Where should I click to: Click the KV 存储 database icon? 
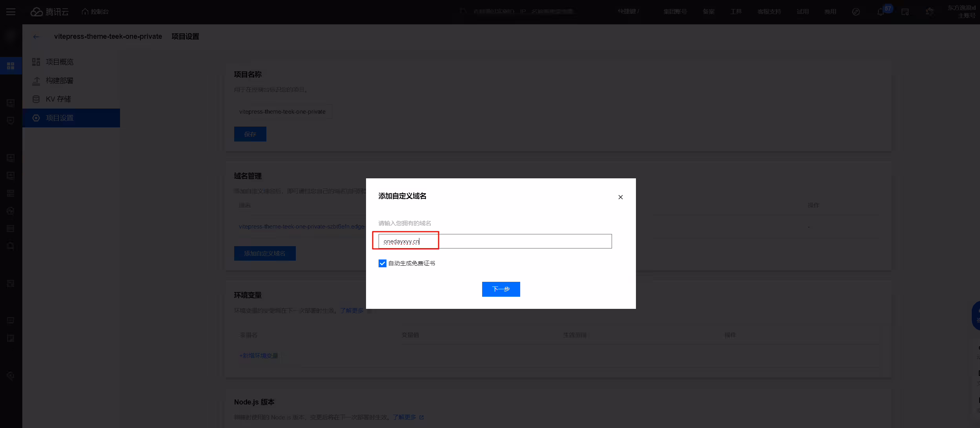[x=36, y=99]
